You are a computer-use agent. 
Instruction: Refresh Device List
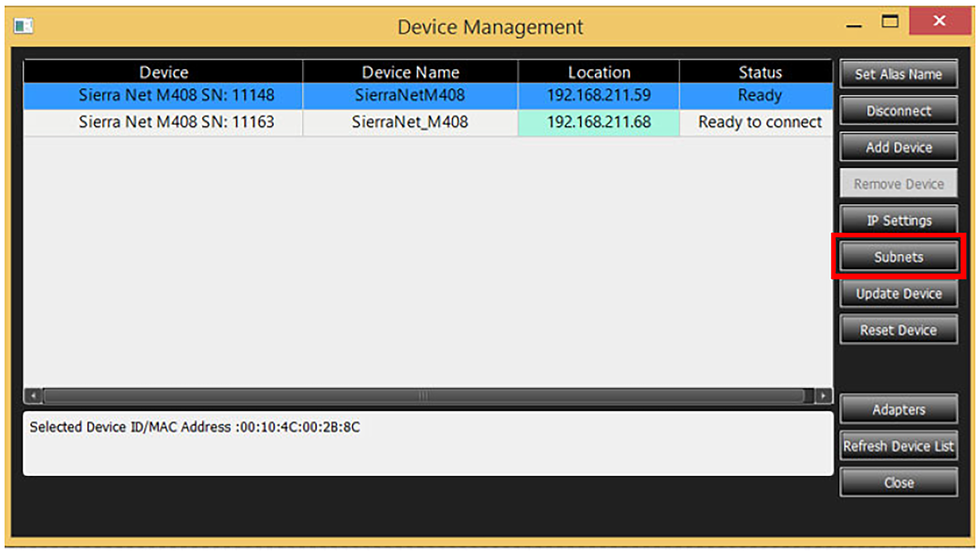pyautogui.click(x=898, y=446)
